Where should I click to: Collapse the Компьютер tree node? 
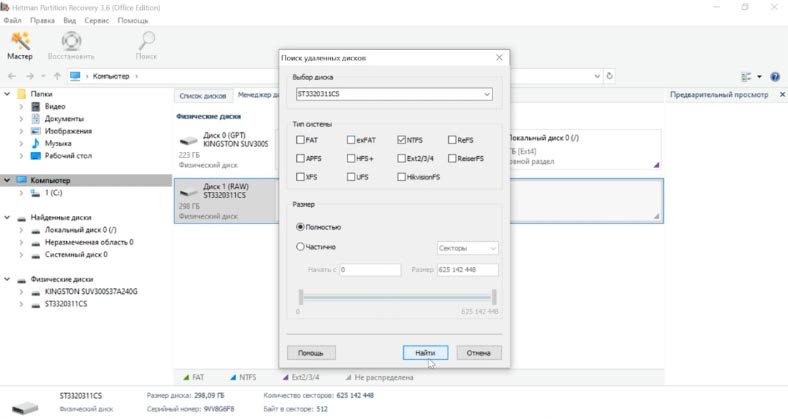tap(7, 180)
